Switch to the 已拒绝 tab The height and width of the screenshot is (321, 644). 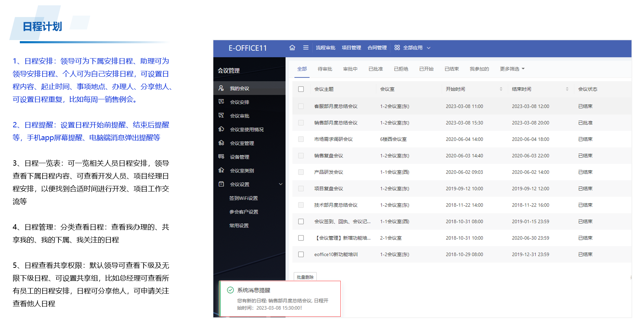click(x=401, y=69)
